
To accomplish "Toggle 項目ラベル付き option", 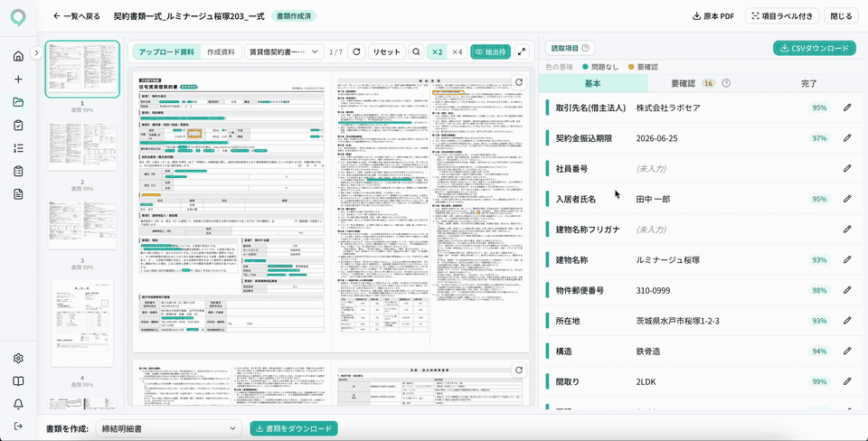I will (x=781, y=16).
